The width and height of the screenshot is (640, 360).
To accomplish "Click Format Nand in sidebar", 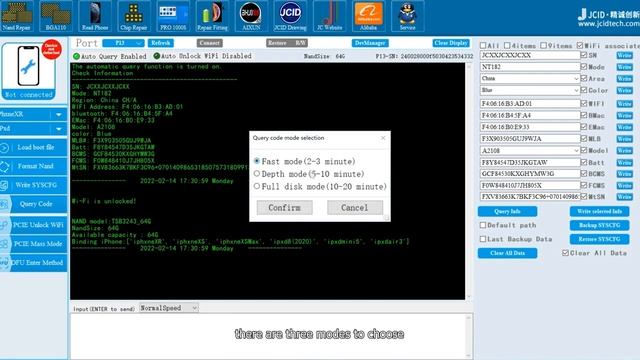I will point(33,166).
